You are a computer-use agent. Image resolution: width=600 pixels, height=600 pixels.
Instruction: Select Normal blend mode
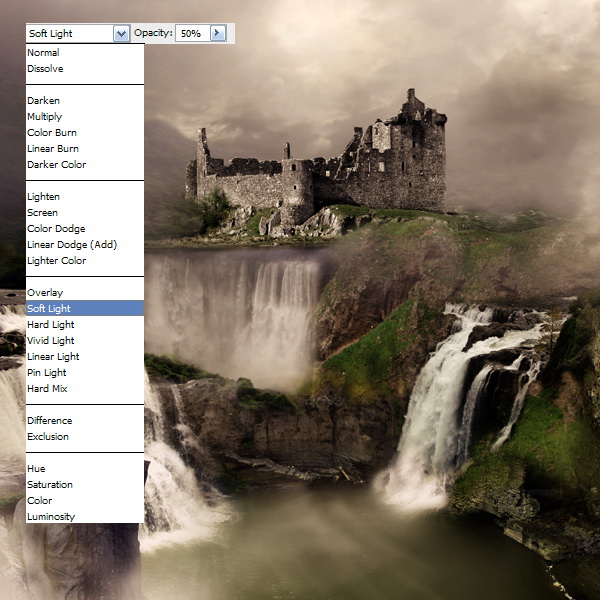pyautogui.click(x=43, y=53)
